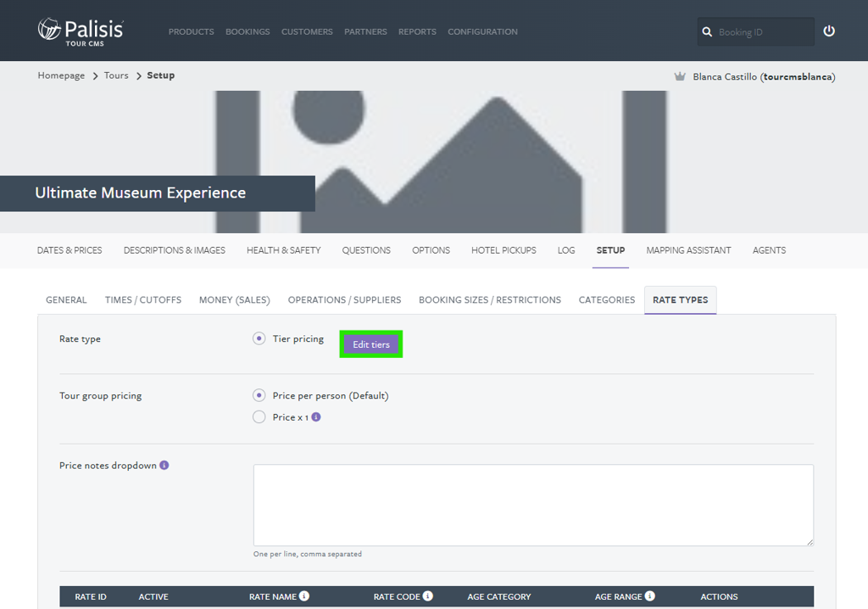
Task: Click the info icon next to Price x 1
Action: [x=316, y=416]
